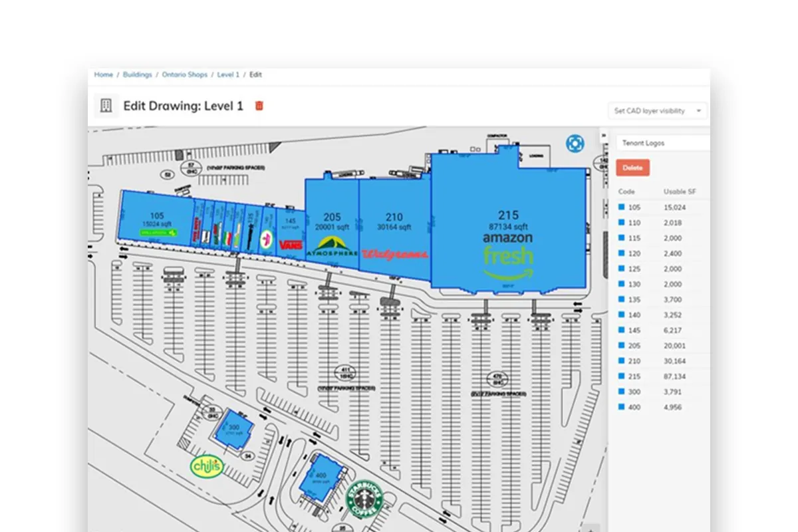798x532 pixels.
Task: Click the red trash delete drawing icon
Action: [260, 106]
